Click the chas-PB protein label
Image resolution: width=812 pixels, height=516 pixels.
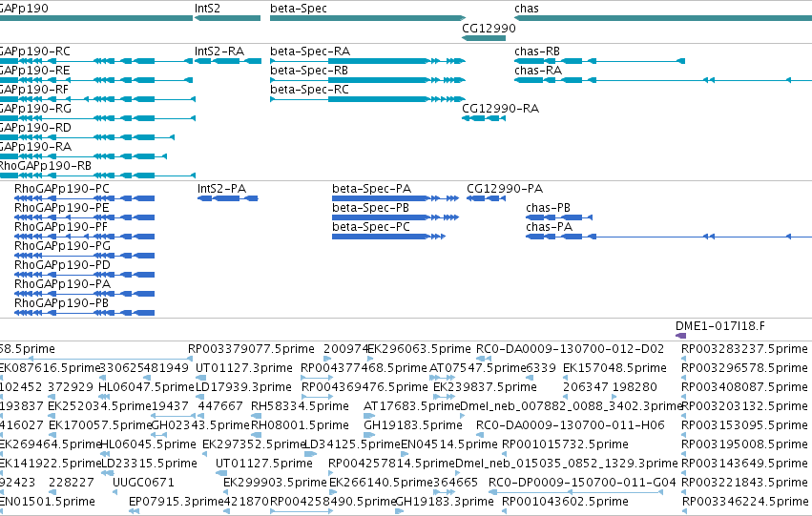549,208
